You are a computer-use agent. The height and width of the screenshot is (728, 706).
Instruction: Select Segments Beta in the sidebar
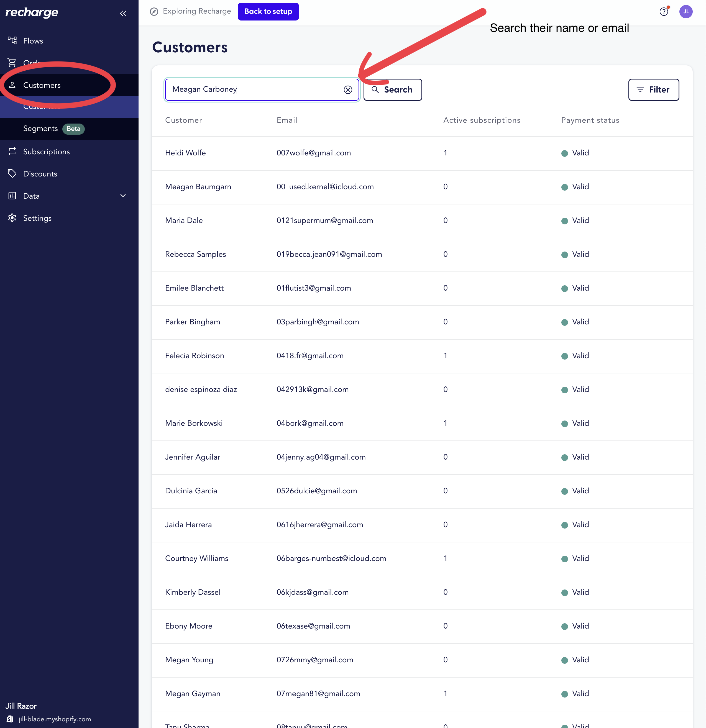(41, 129)
